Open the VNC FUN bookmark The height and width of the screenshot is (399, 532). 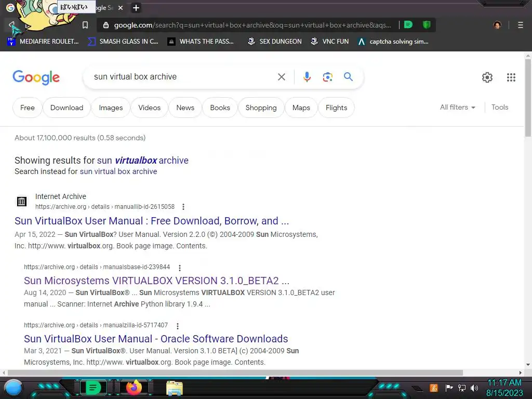pyautogui.click(x=330, y=42)
